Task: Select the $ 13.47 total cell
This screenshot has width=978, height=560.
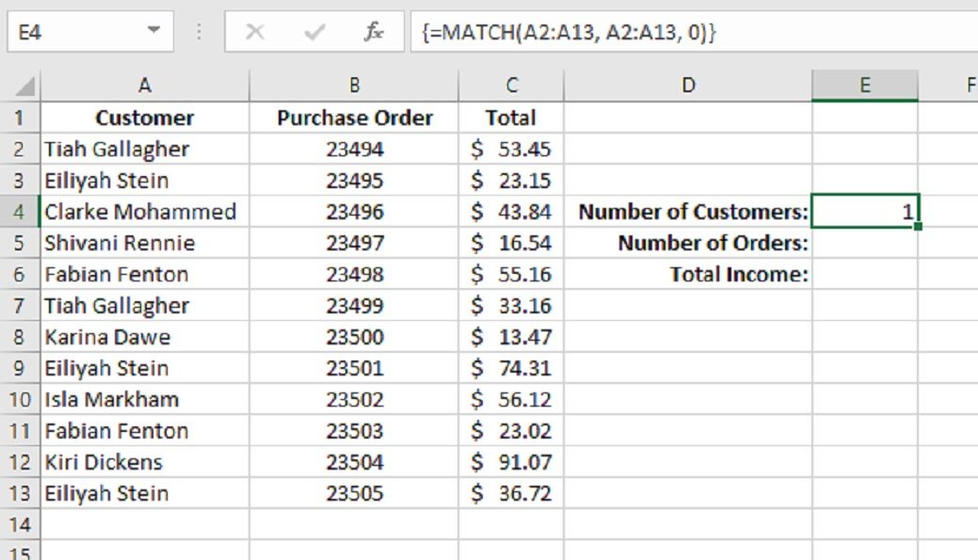Action: tap(511, 337)
